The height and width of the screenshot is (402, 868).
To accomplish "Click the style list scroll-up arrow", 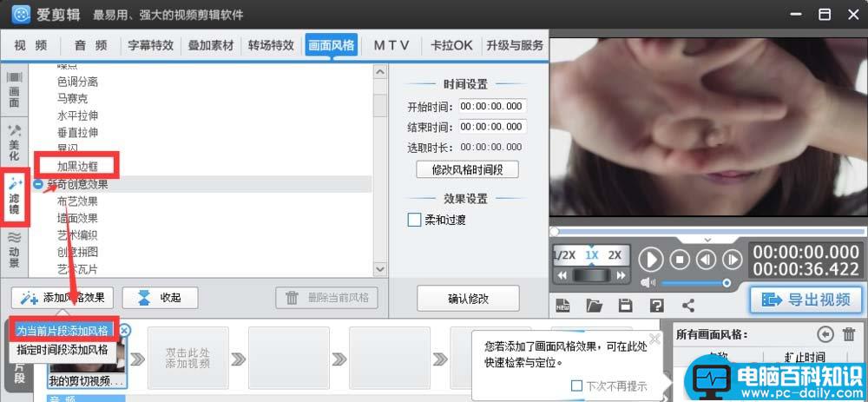I will click(x=380, y=71).
